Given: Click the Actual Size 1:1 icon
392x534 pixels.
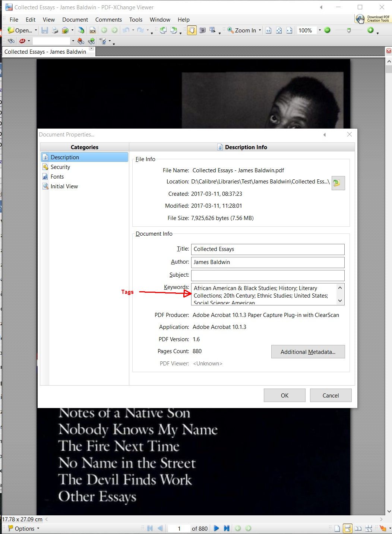Looking at the screenshot, I should click(268, 30).
